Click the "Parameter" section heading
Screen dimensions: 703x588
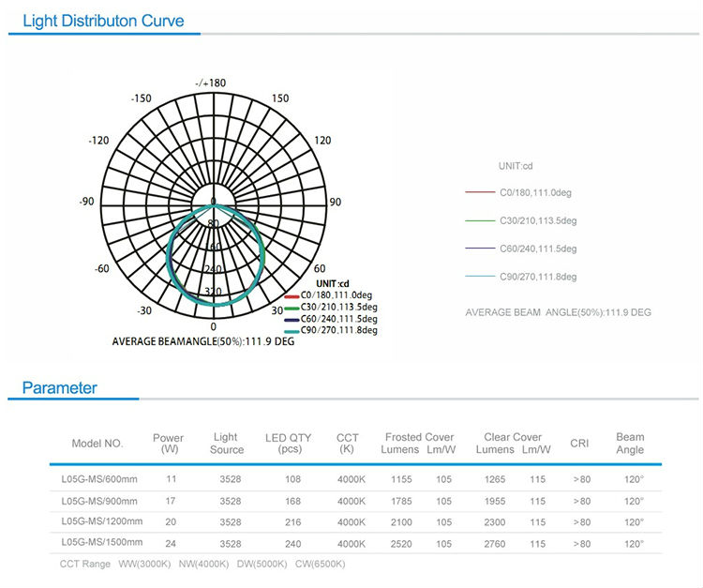pos(60,387)
